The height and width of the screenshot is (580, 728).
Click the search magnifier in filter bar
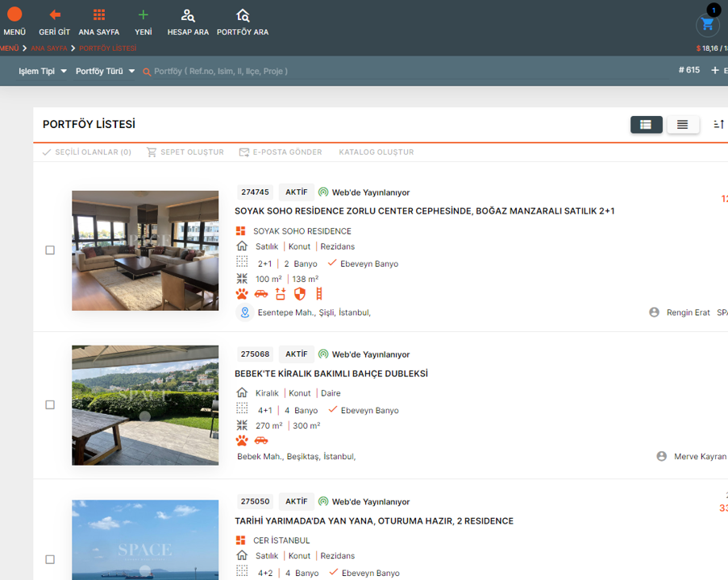coord(147,72)
